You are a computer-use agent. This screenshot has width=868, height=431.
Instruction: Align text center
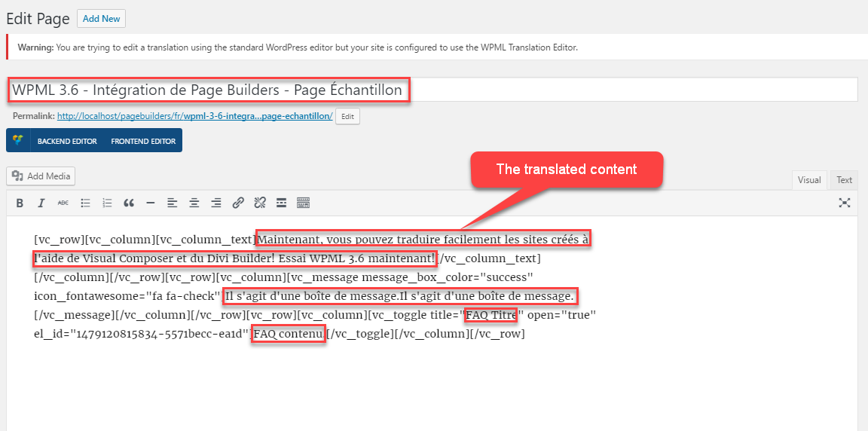(x=194, y=203)
